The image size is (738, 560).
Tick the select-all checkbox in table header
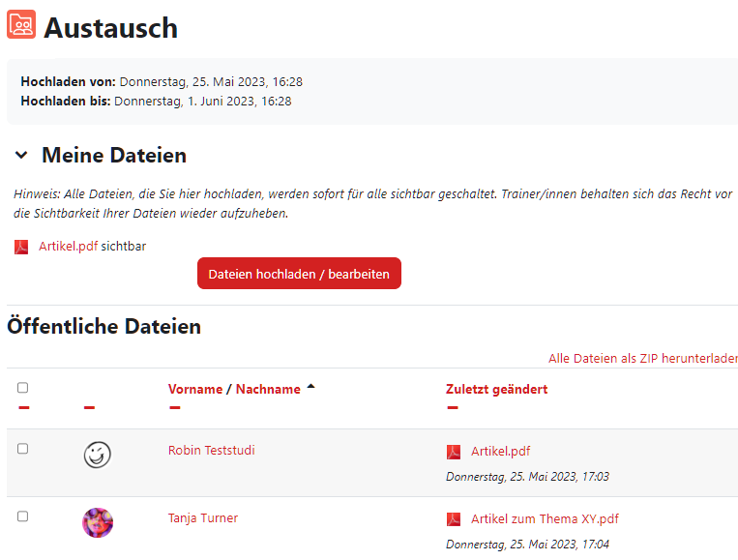pos(22,388)
